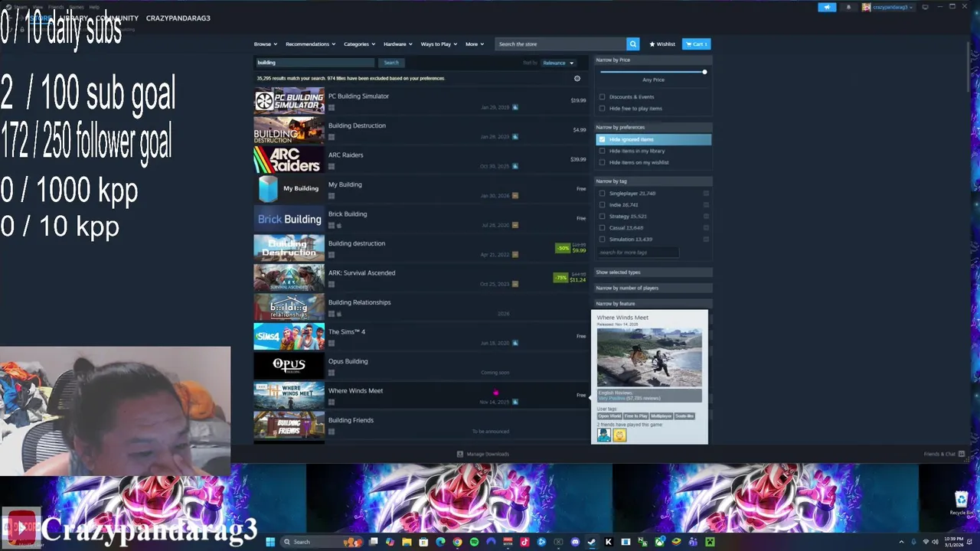Image resolution: width=980 pixels, height=551 pixels.
Task: Click the search preferences gear icon
Action: [x=577, y=78]
